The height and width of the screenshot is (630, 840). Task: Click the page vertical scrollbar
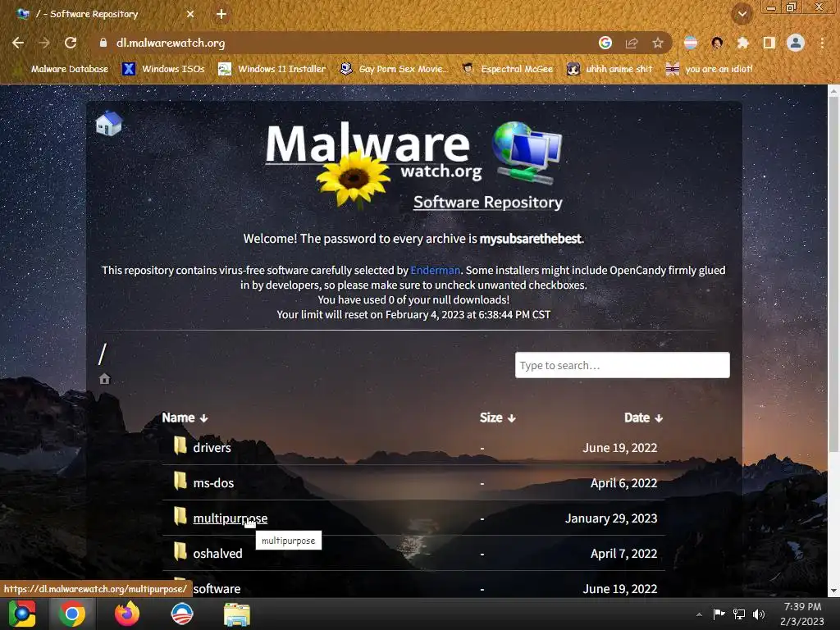point(833,273)
